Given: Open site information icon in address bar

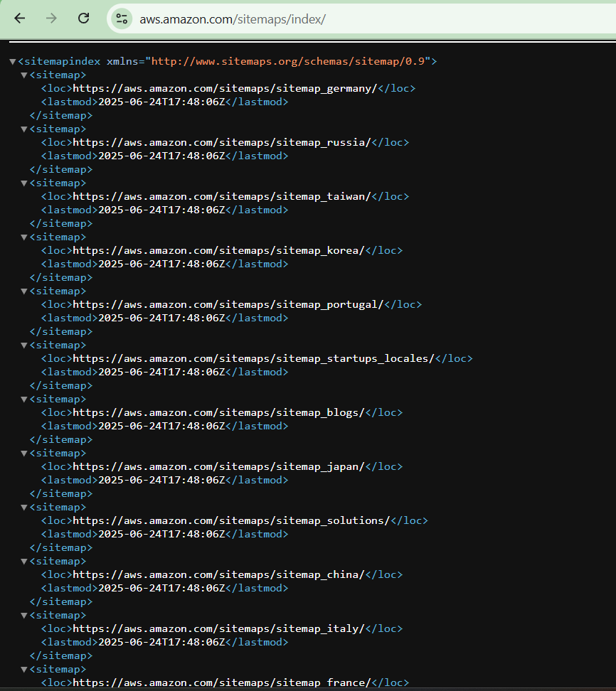Looking at the screenshot, I should point(122,19).
